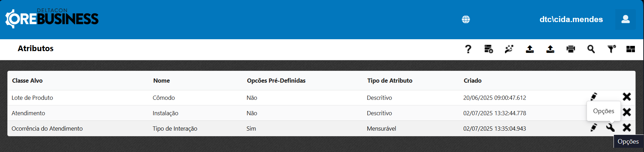
Task: Click the grid layout icon in toolbar
Action: tap(631, 49)
